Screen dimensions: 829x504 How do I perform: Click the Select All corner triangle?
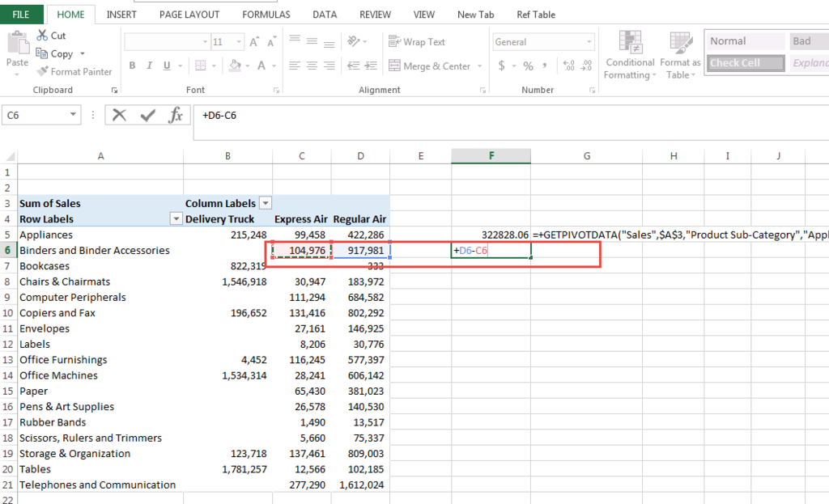click(10, 156)
